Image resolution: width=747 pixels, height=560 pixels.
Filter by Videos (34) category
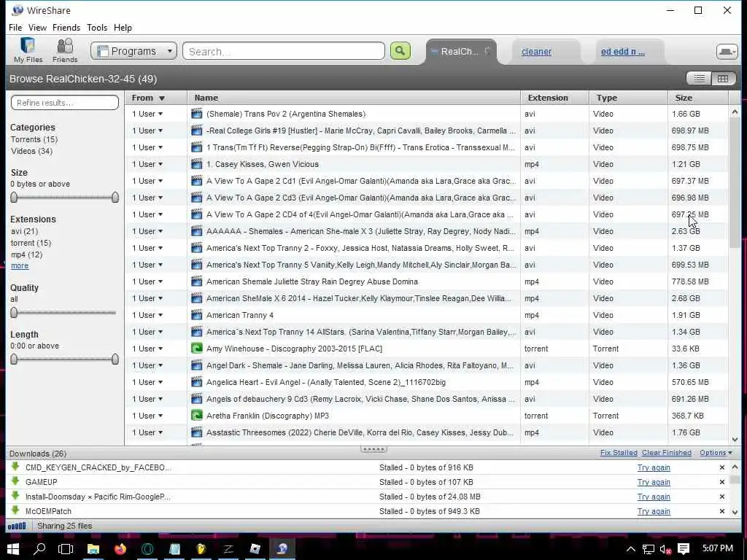(32, 151)
